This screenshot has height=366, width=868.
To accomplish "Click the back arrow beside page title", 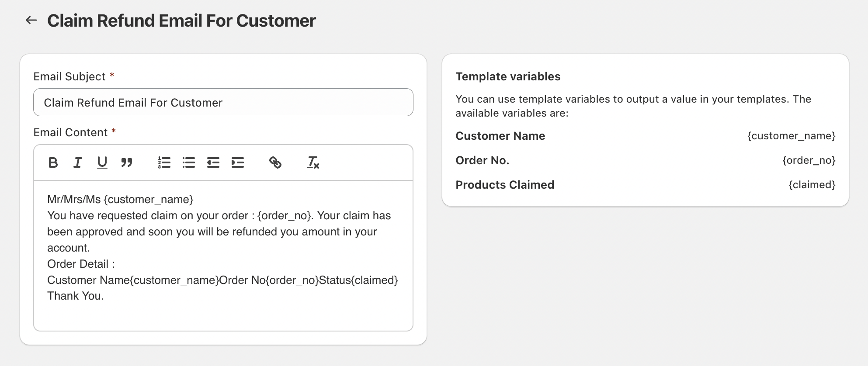I will 31,20.
